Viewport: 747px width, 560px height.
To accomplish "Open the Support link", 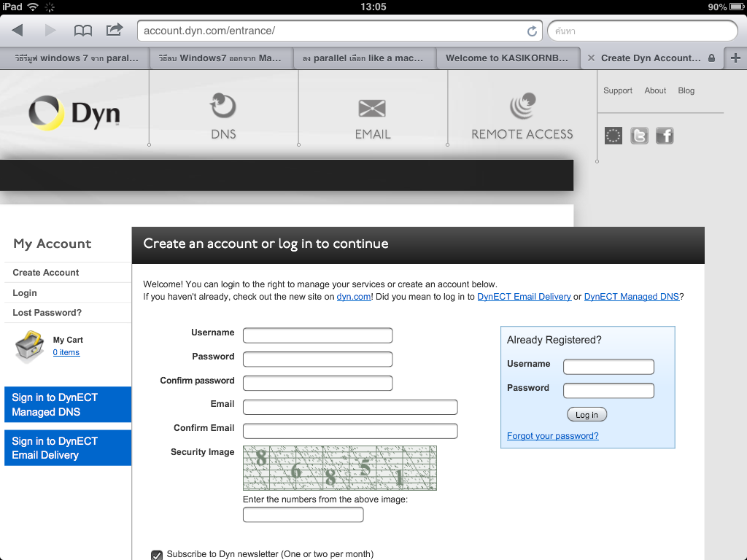I will pyautogui.click(x=617, y=90).
